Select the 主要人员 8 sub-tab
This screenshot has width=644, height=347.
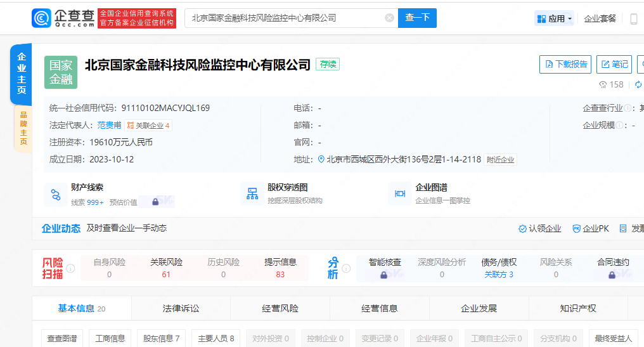[216, 338]
